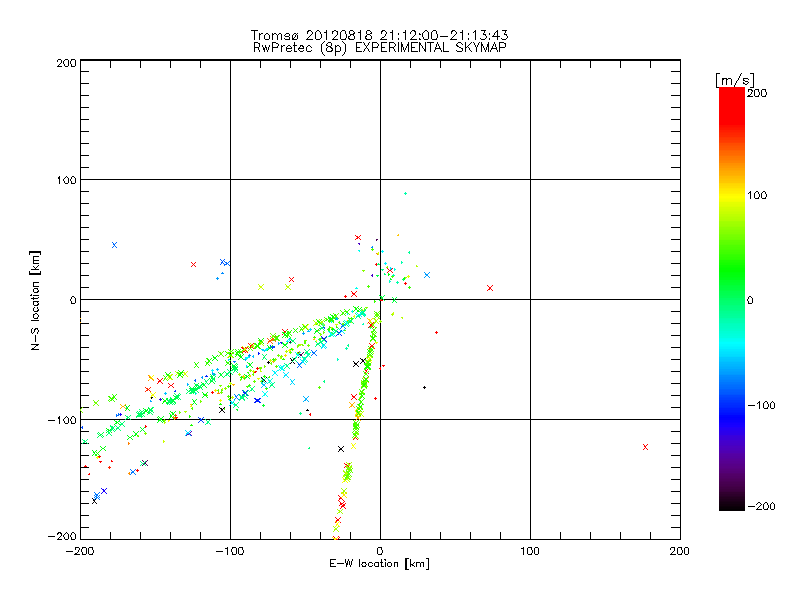Viewport: 800px width, 600px height.
Task: Click the blue X marker at far upper left
Action: 114,245
